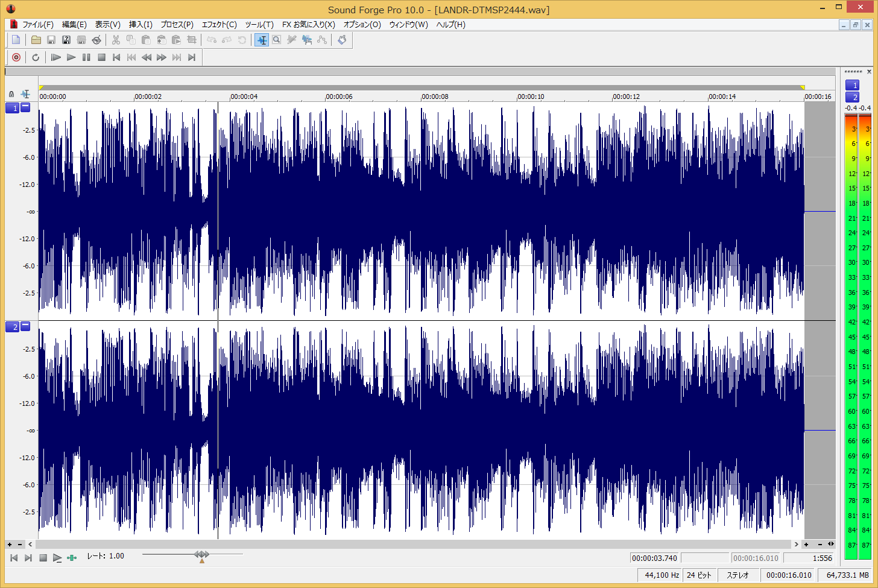Image resolution: width=878 pixels, height=588 pixels.
Task: Select the Envelope tool in toolbar
Action: point(322,40)
